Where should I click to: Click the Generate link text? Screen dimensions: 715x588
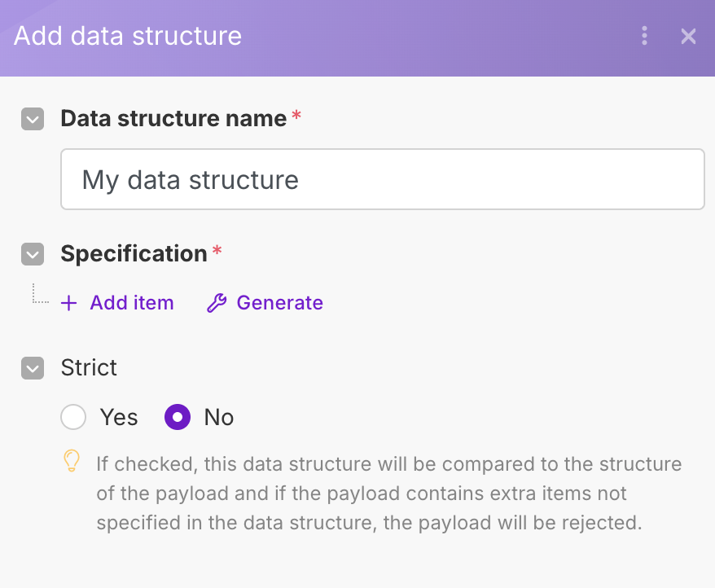[x=279, y=303]
